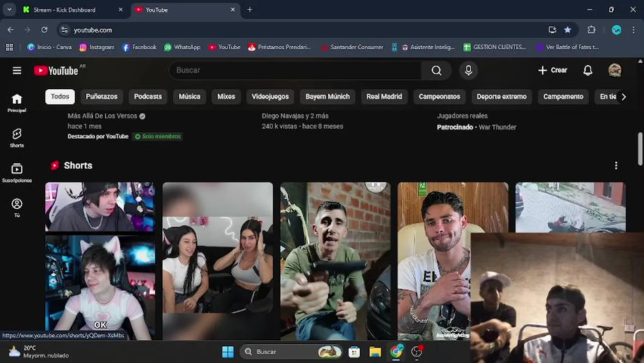Viewport: 644px width, 363px height.
Task: Select the Música filter chip
Action: point(189,97)
